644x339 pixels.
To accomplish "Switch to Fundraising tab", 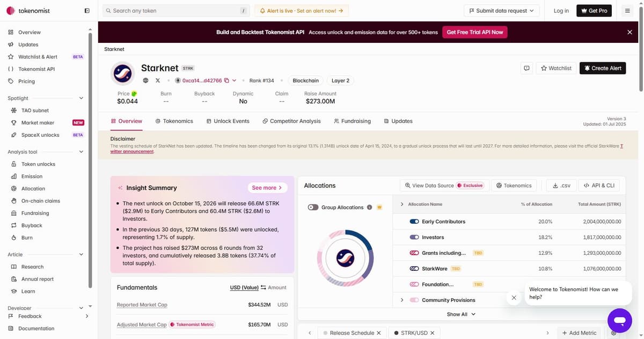I will coord(352,121).
